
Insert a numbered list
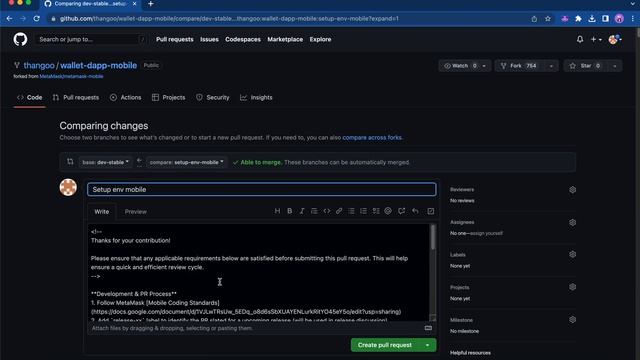363,211
